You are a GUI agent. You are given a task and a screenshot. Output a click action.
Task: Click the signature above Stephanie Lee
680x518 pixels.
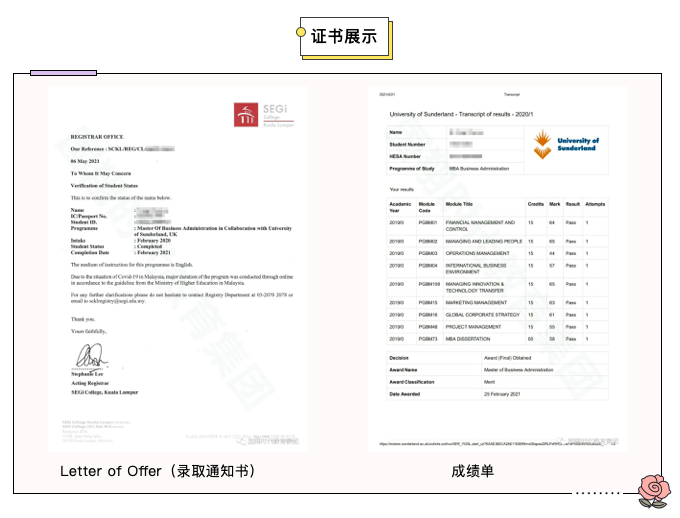[91, 356]
